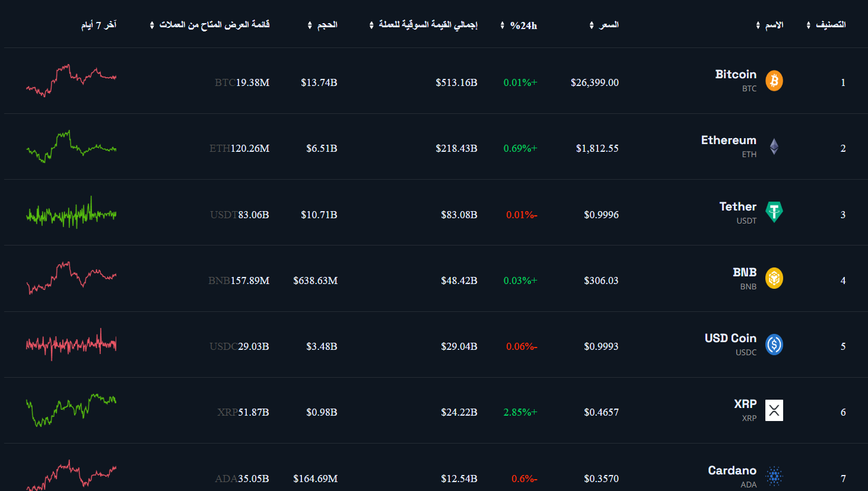
Task: Click the Bitcoin orange coin icon
Action: click(x=774, y=81)
